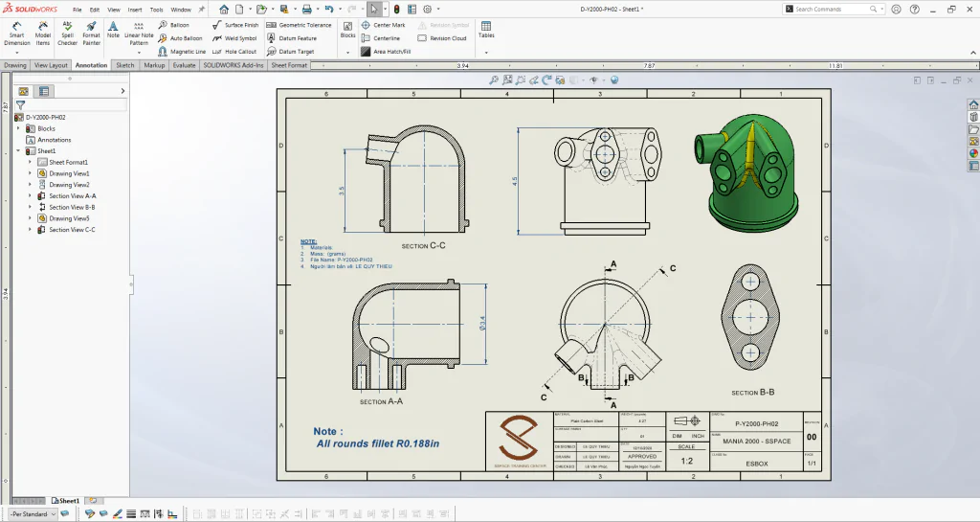This screenshot has height=522, width=980.
Task: Switch to the View Layout tab
Action: (x=51, y=65)
